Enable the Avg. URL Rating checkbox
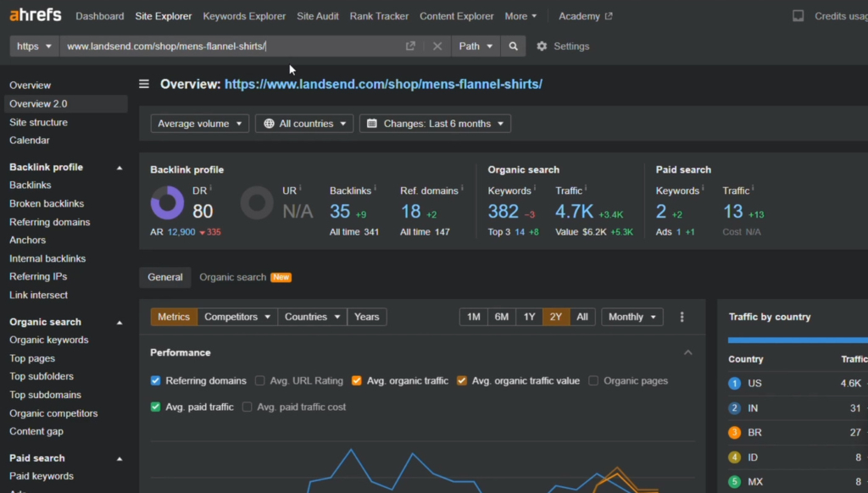 [x=259, y=380]
